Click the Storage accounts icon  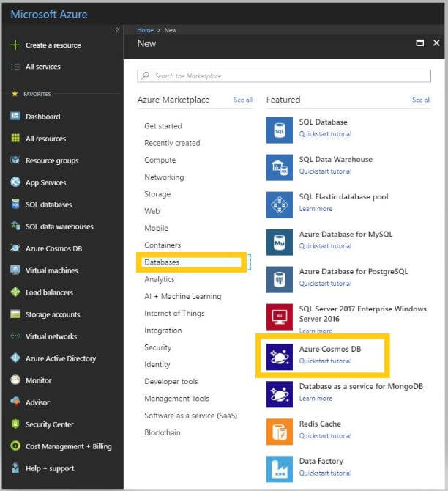(15, 314)
